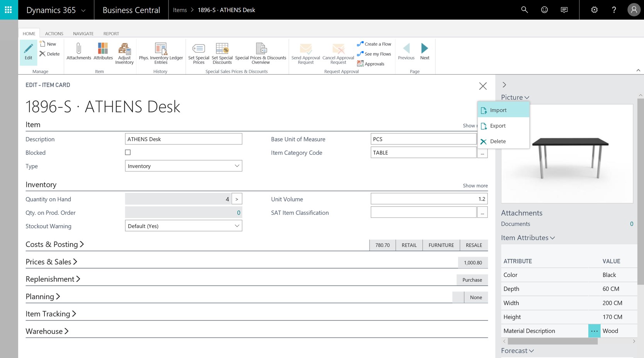This screenshot has width=644, height=358.
Task: Go to Previous item page
Action: (x=406, y=51)
